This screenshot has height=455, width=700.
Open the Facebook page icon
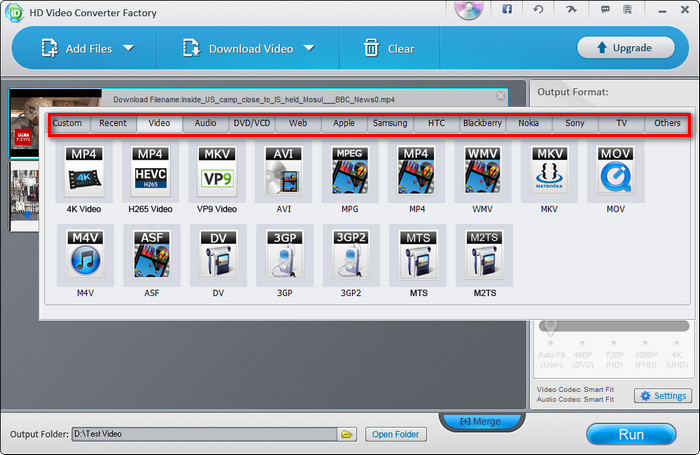click(x=507, y=9)
